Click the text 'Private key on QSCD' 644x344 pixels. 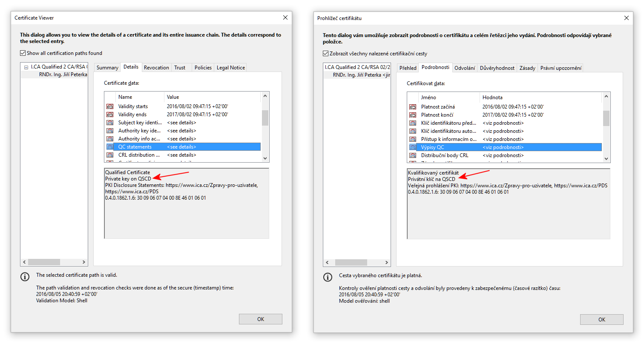click(x=128, y=179)
